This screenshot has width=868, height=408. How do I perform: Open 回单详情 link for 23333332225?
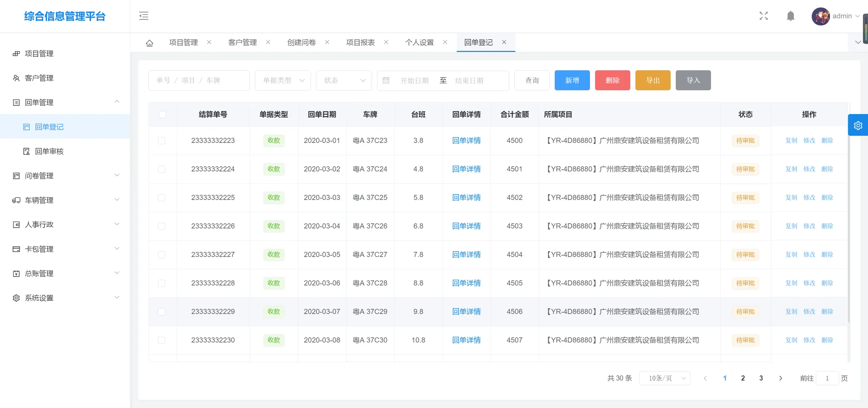point(466,198)
